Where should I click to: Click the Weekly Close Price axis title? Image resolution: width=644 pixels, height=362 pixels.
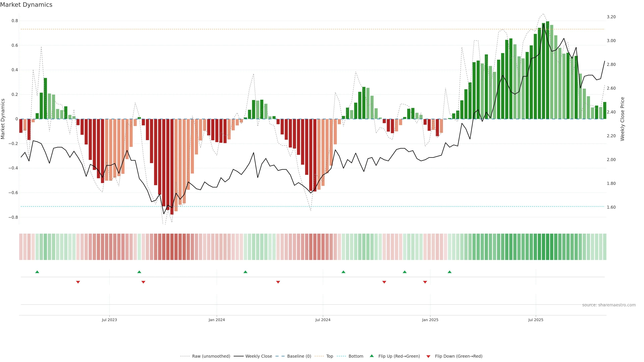(x=623, y=119)
